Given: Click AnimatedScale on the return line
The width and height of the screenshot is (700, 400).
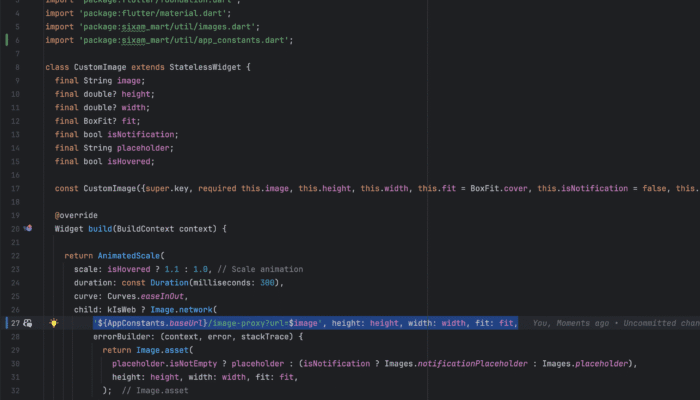Looking at the screenshot, I should pos(129,256).
